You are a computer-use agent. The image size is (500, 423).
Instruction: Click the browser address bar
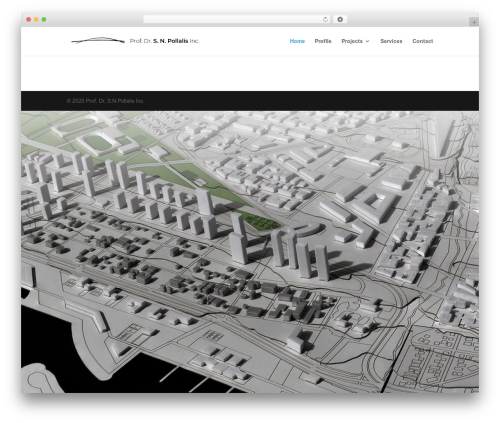[x=236, y=20]
